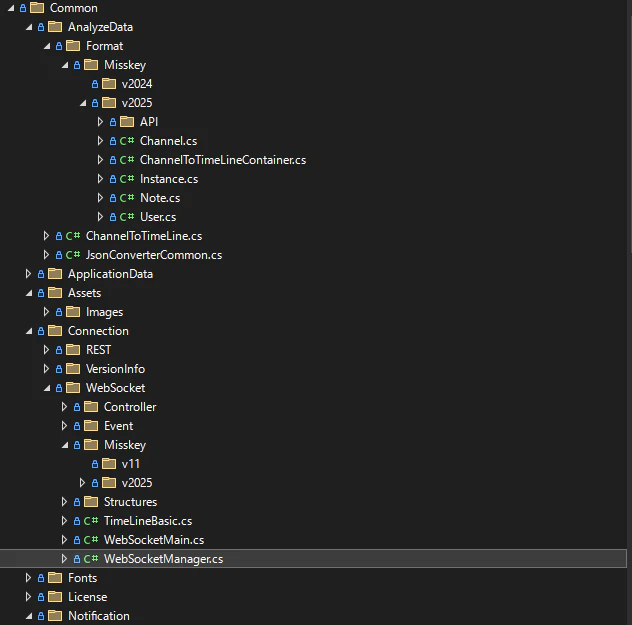Select the WebSocketMain.cs file

[154, 540]
